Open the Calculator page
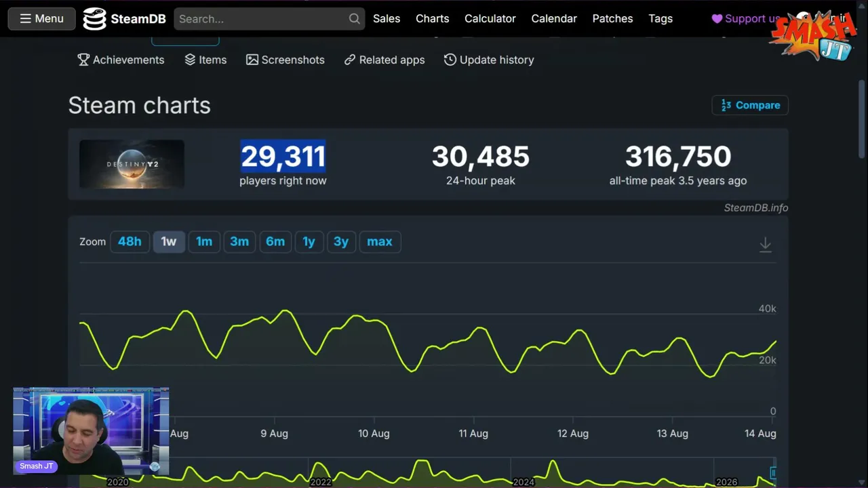This screenshot has height=488, width=868. point(490,19)
